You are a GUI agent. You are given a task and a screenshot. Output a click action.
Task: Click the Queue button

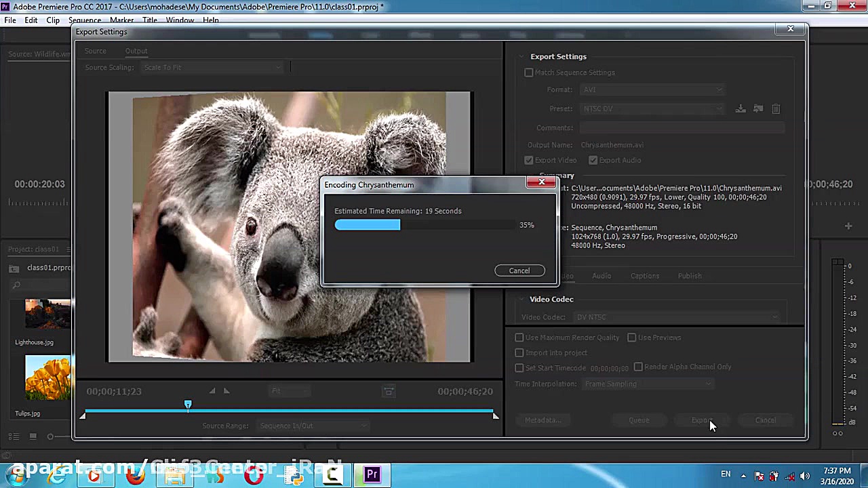[639, 420]
